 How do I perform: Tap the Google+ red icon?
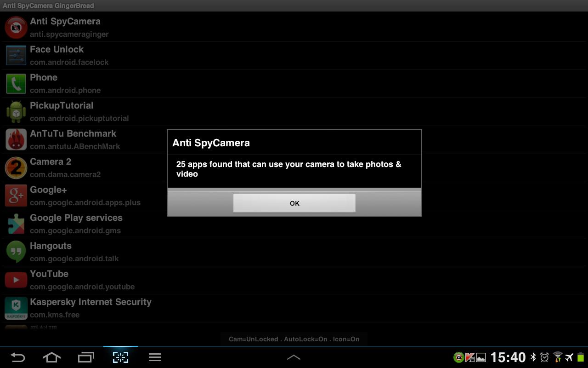click(16, 196)
